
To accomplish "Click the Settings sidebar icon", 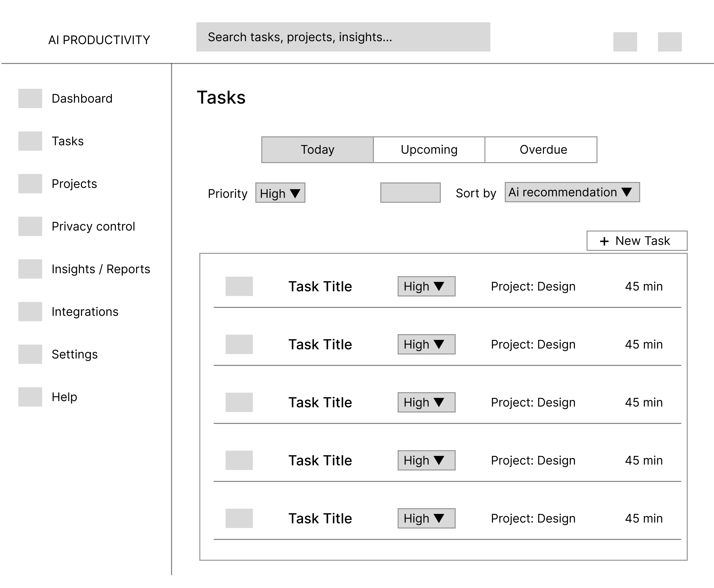I will (30, 354).
